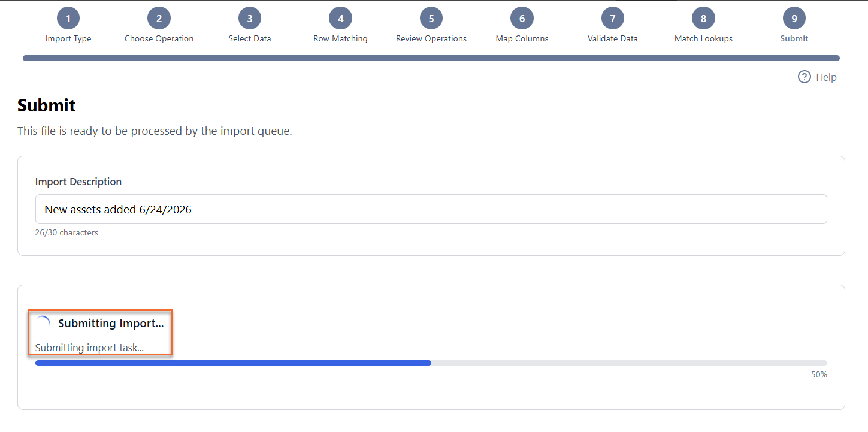Jump to step 8 circle icon
This screenshot has height=432, width=868.
tap(703, 19)
